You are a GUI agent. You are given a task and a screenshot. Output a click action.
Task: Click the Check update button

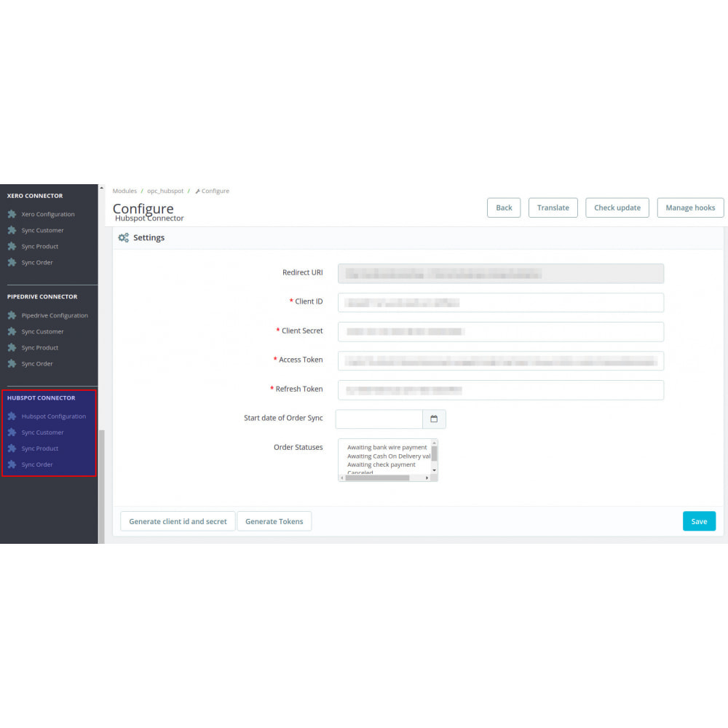pos(617,207)
